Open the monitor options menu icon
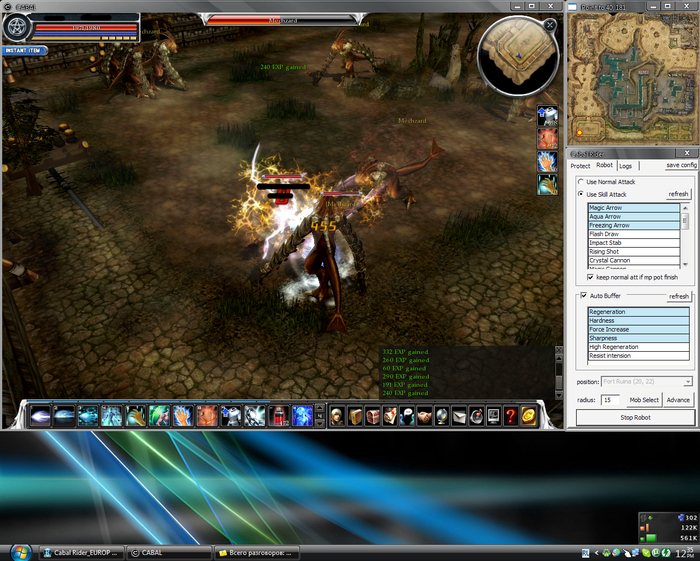 494,416
